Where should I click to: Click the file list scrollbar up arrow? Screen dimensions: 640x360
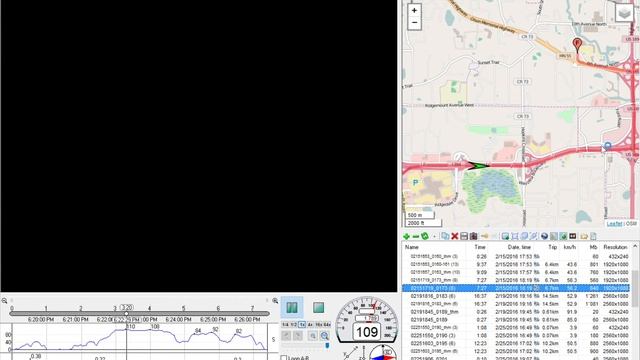[x=635, y=247]
